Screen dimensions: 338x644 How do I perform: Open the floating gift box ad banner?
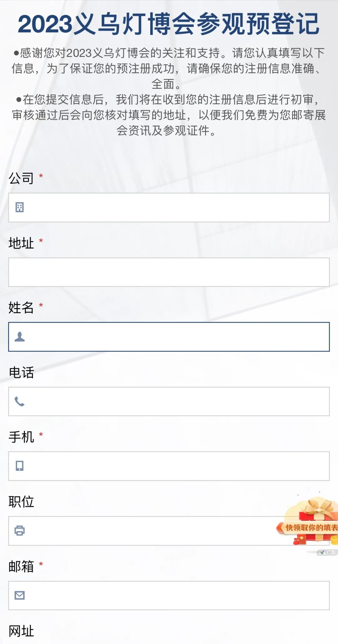tap(310, 523)
